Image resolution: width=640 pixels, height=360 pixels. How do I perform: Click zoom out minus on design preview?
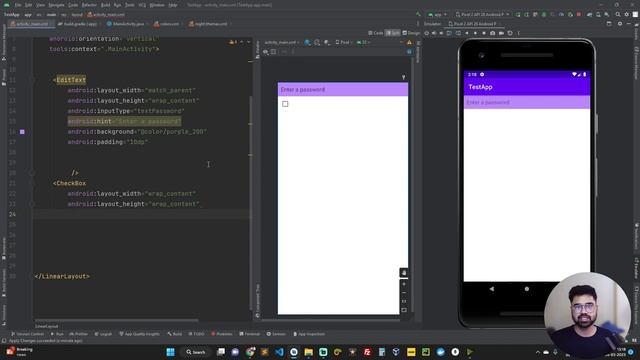pos(404,293)
